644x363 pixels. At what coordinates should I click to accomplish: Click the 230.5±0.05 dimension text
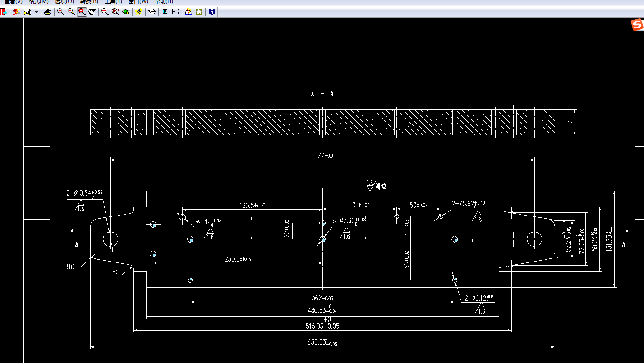tap(238, 259)
